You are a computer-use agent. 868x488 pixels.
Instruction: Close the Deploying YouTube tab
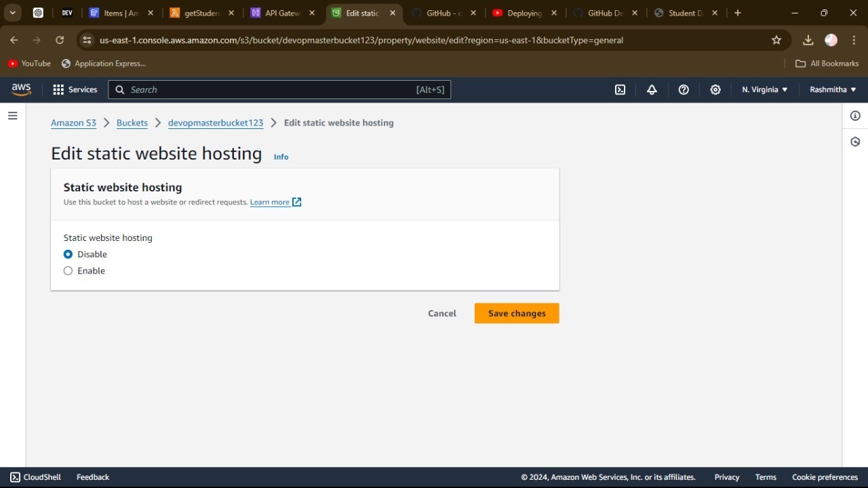(554, 13)
